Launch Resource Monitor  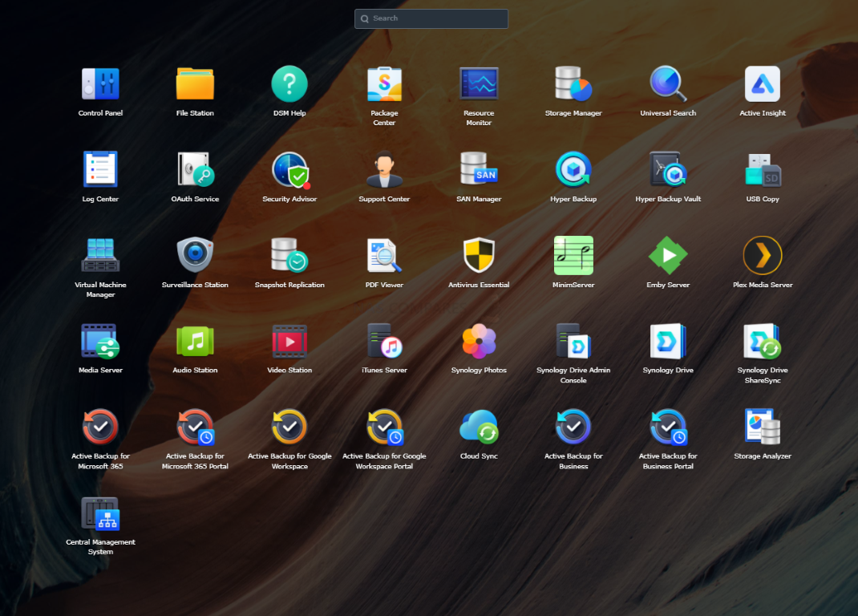[479, 83]
